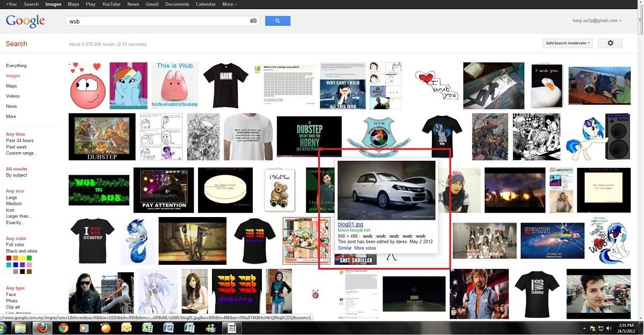Open Word from the taskbar
The image size is (644, 335).
pos(167,328)
